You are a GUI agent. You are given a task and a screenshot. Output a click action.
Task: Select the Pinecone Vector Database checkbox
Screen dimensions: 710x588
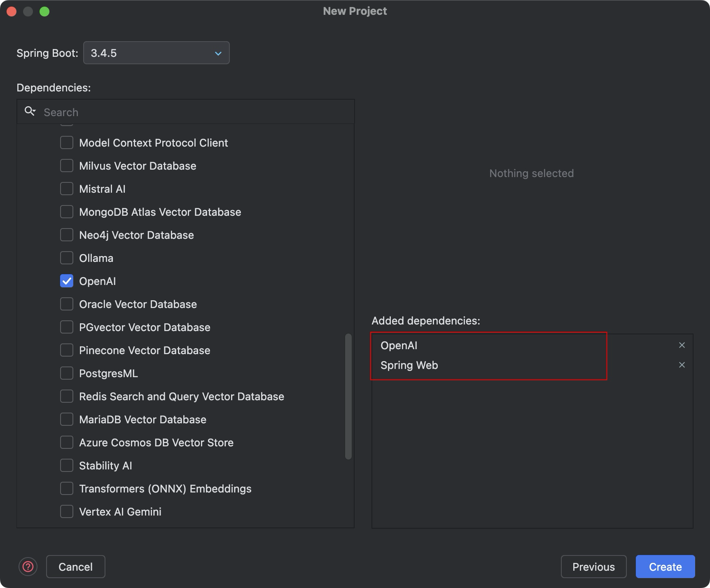[x=66, y=350]
